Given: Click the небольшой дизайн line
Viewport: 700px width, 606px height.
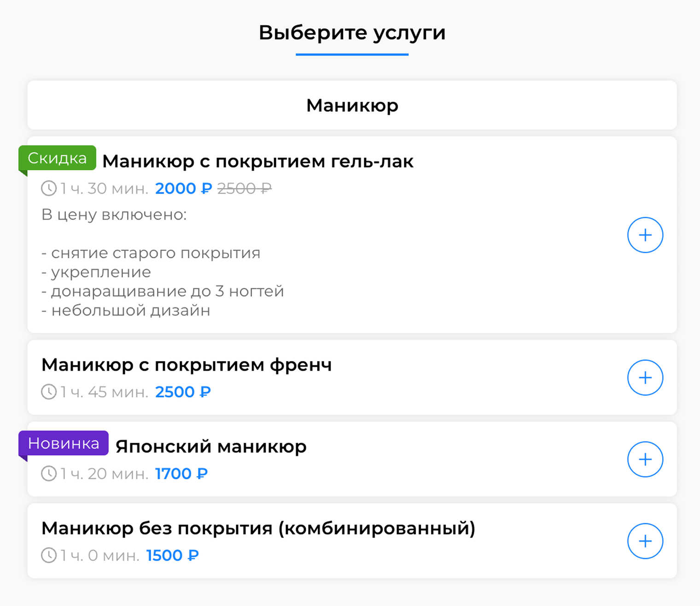Looking at the screenshot, I should pyautogui.click(x=126, y=311).
